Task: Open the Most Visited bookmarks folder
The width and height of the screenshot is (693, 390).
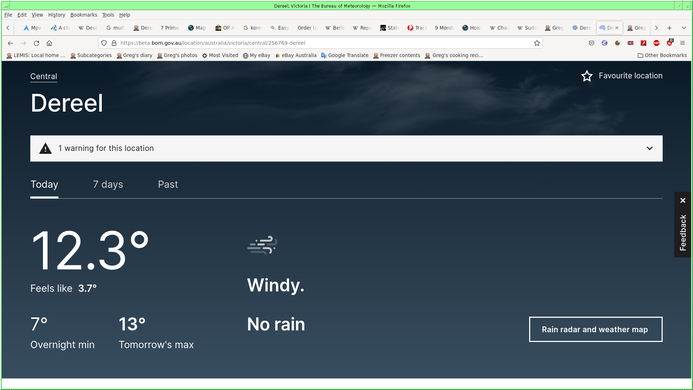Action: click(220, 56)
